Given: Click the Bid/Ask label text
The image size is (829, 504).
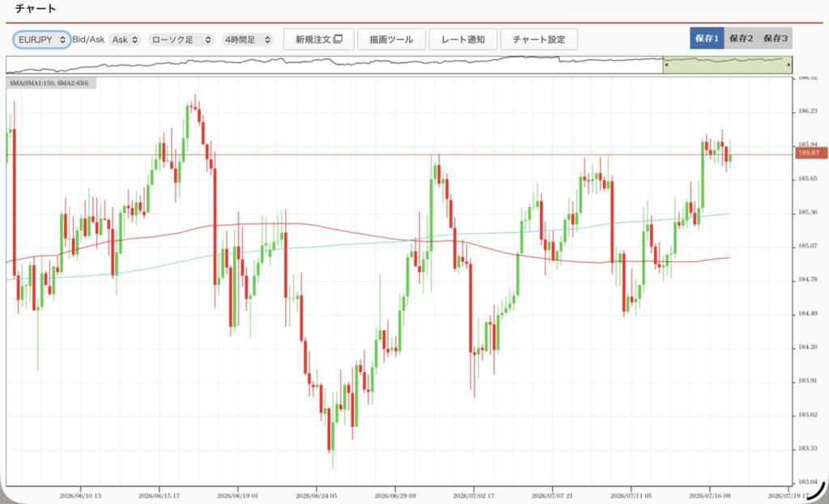Looking at the screenshot, I should (x=88, y=40).
